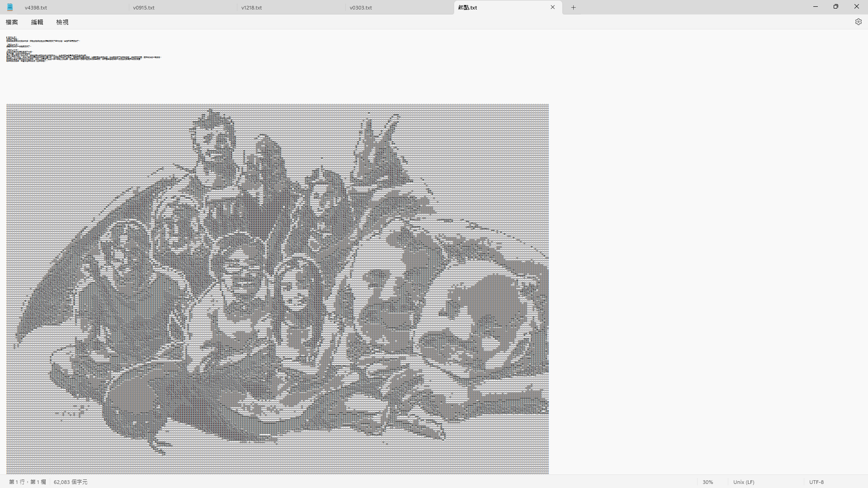The height and width of the screenshot is (488, 868).
Task: Minimize the Notepad window
Action: (816, 7)
